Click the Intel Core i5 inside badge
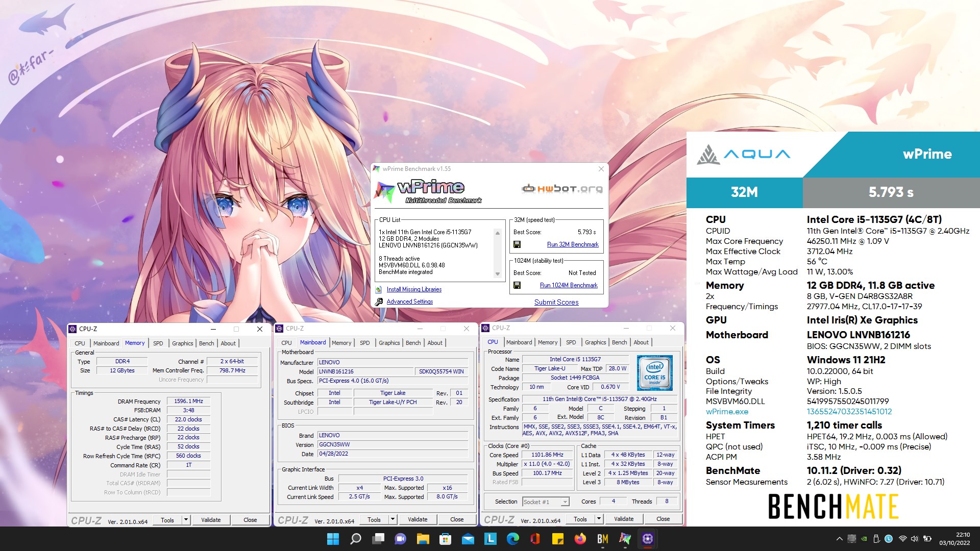 coord(655,373)
